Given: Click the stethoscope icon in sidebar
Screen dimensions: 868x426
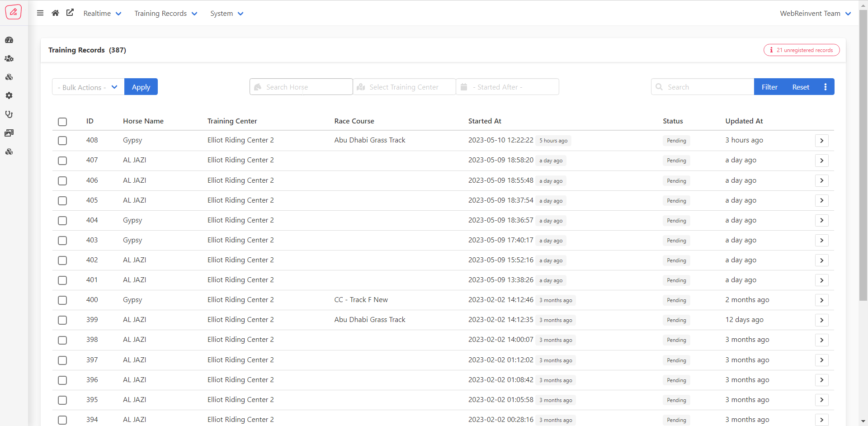Looking at the screenshot, I should pos(9,114).
